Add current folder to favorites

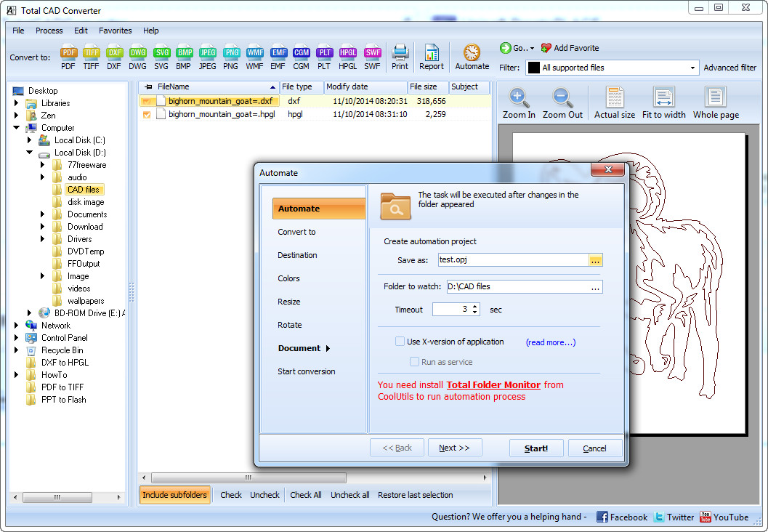coord(570,48)
